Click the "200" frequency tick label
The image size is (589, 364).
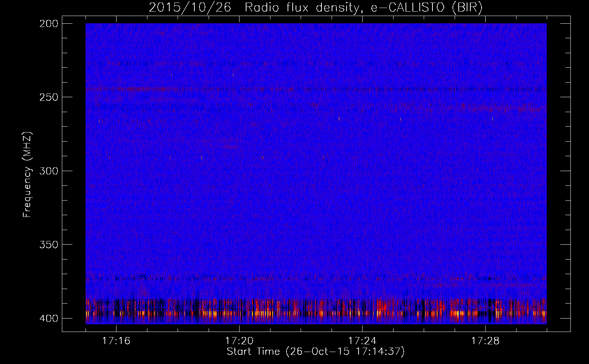[x=48, y=24]
